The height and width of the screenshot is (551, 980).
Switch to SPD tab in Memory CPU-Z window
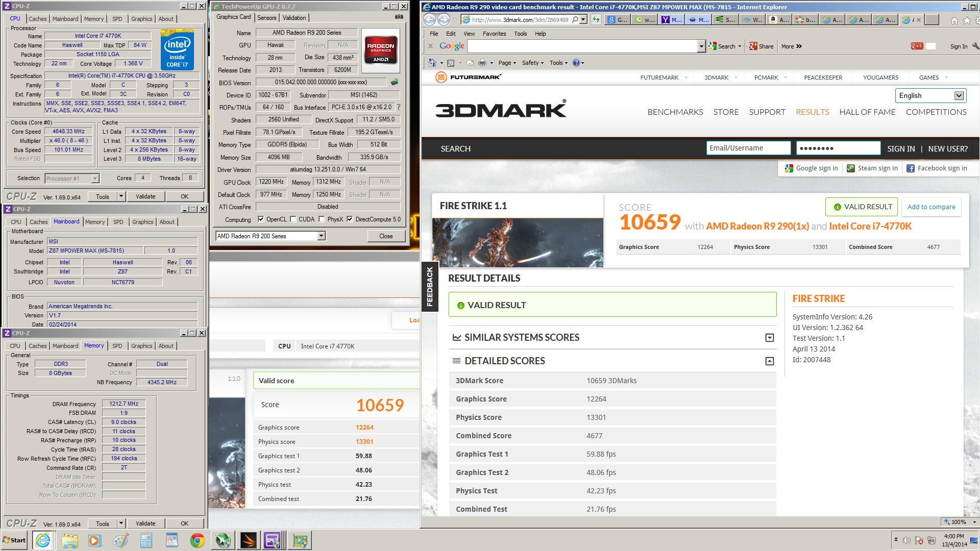point(117,346)
